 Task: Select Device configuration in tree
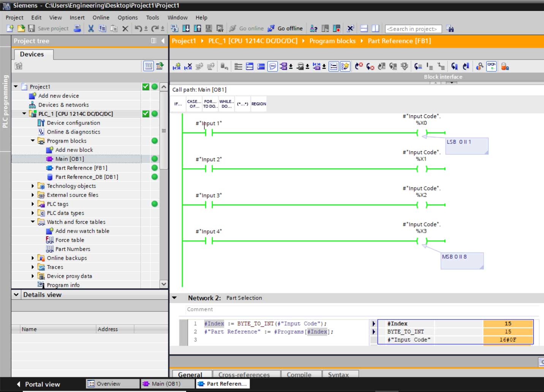pyautogui.click(x=73, y=123)
